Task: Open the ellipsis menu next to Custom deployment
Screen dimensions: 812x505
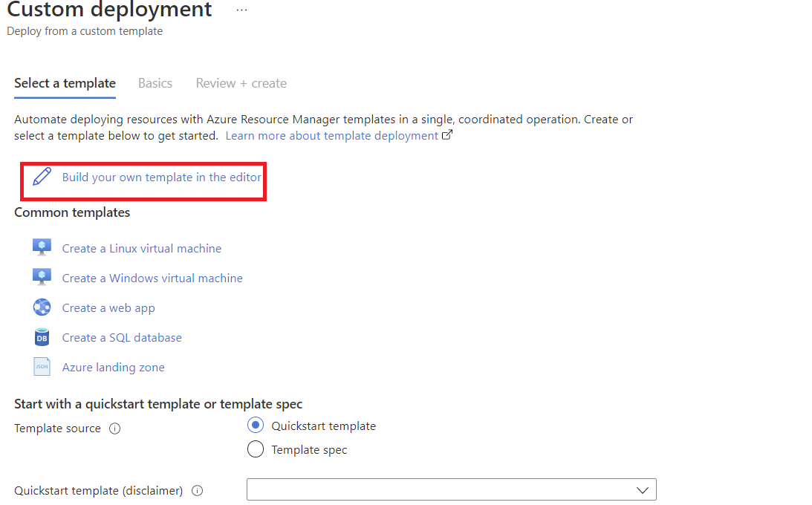Action: pyautogui.click(x=242, y=10)
